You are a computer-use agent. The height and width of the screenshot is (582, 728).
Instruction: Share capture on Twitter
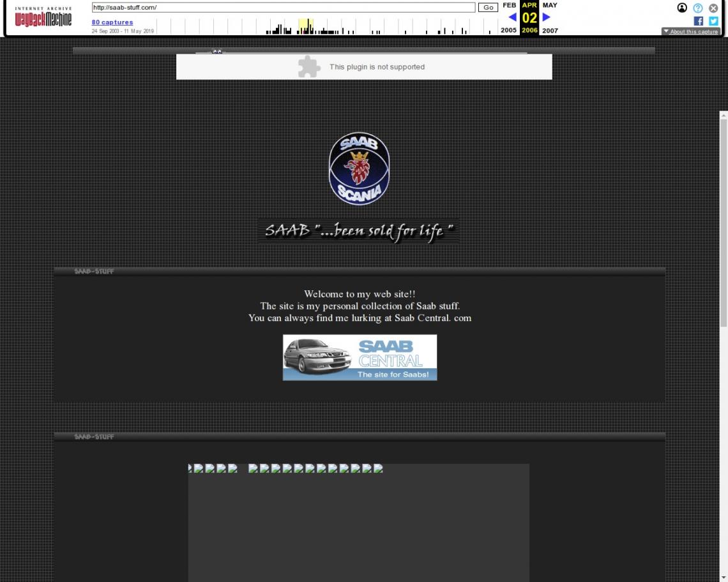[x=713, y=21]
